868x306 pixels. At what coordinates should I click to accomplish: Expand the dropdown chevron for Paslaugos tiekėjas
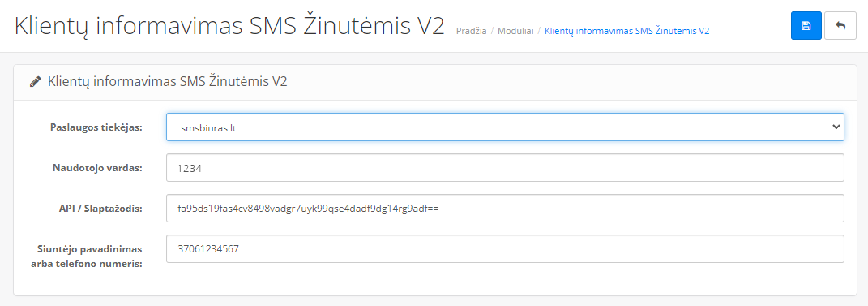coord(836,127)
